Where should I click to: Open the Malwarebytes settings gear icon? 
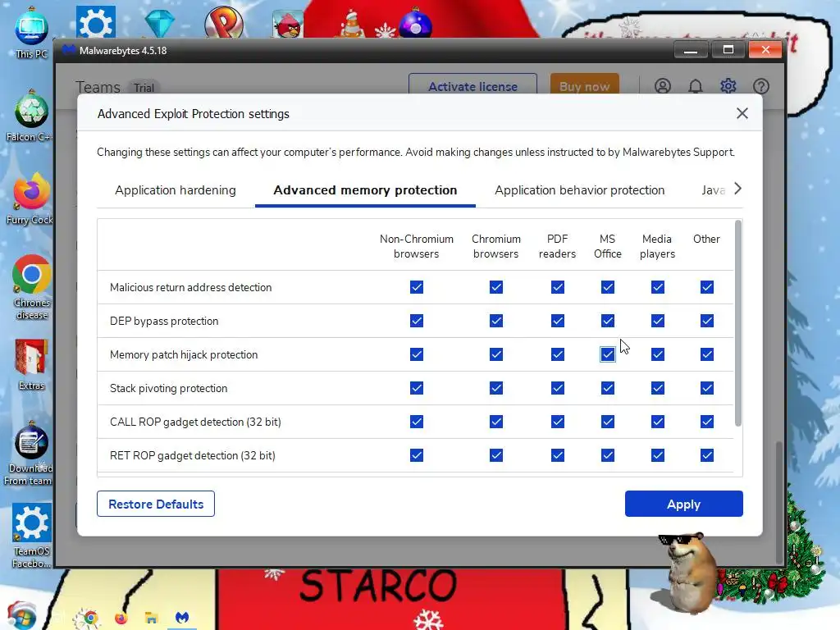click(728, 86)
